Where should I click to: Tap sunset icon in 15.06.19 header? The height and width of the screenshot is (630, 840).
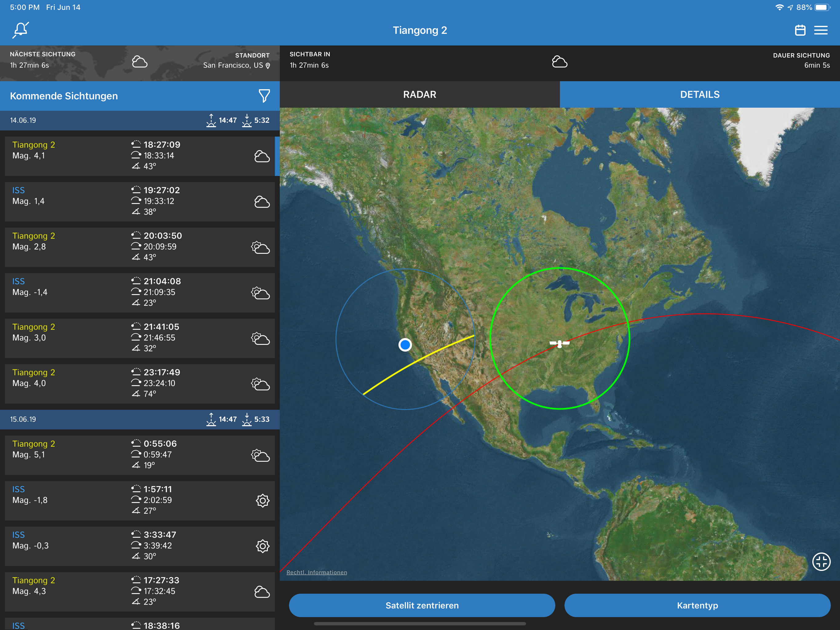[247, 420]
